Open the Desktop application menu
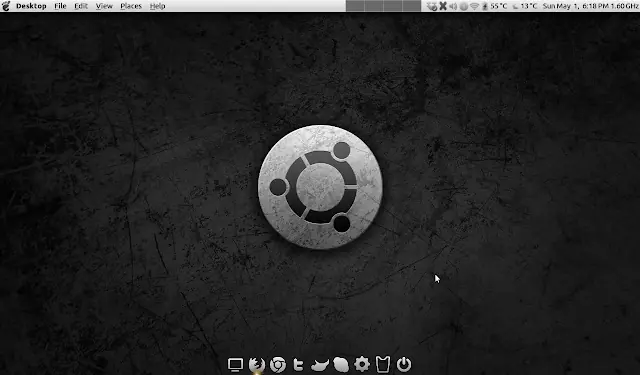 pos(31,6)
